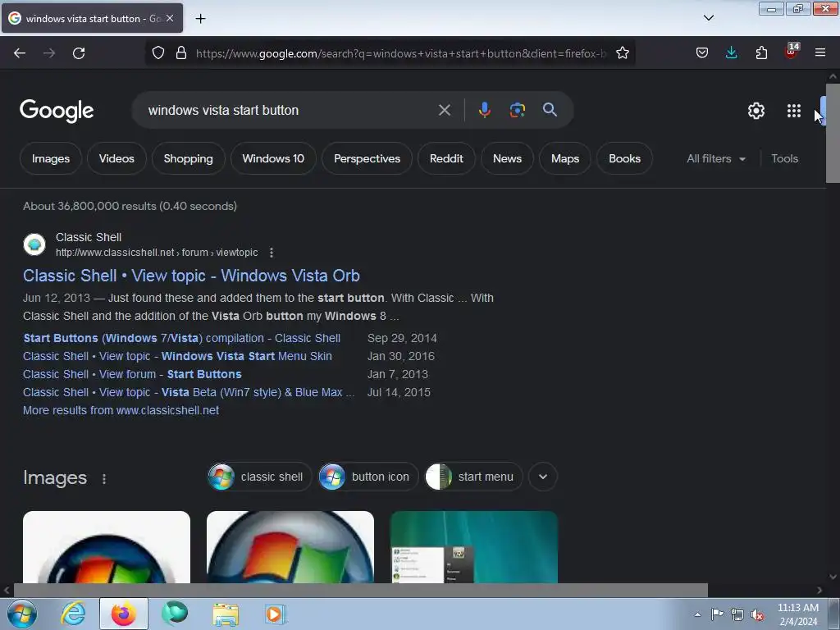This screenshot has width=840, height=630.
Task: Show hidden tray icons arrow
Action: (x=697, y=614)
